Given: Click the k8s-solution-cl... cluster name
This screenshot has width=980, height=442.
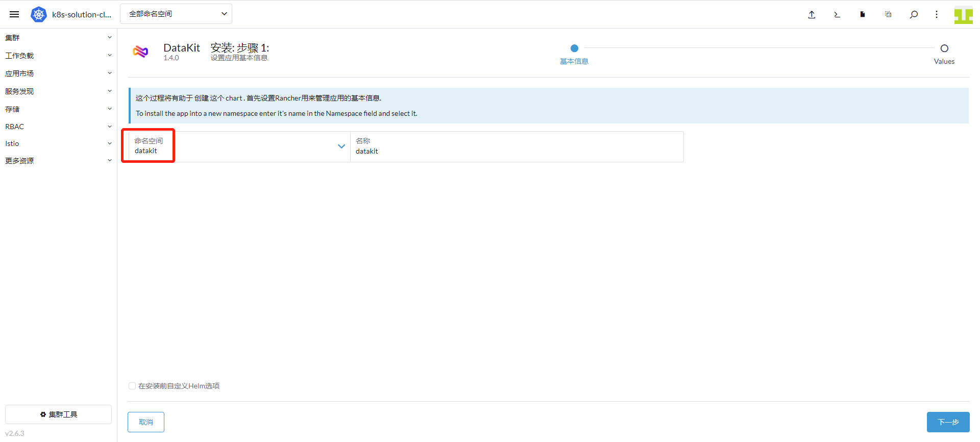Looking at the screenshot, I should coord(82,14).
